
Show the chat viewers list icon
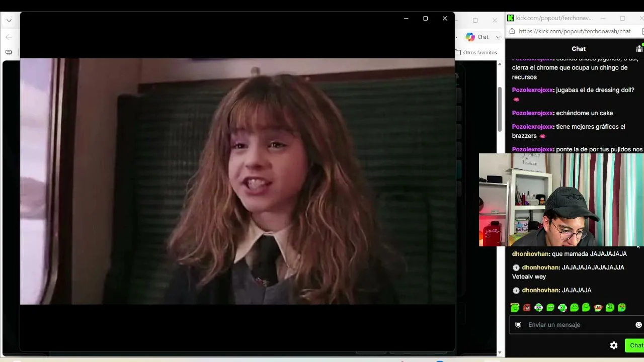639,49
